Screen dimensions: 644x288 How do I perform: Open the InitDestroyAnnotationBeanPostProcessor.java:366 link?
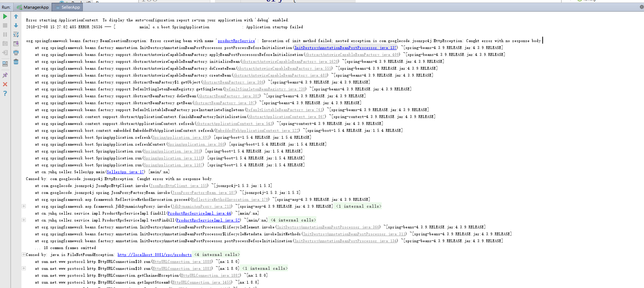pyautogui.click(x=328, y=227)
